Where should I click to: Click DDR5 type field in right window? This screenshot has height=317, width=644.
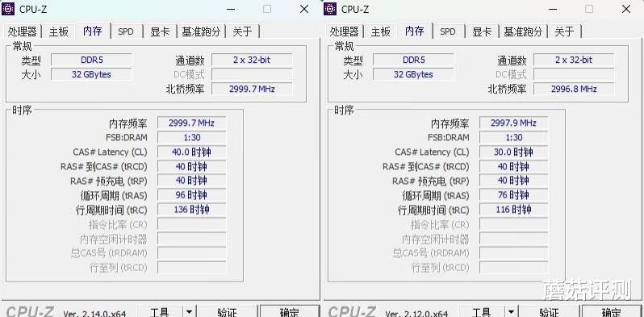pos(413,60)
